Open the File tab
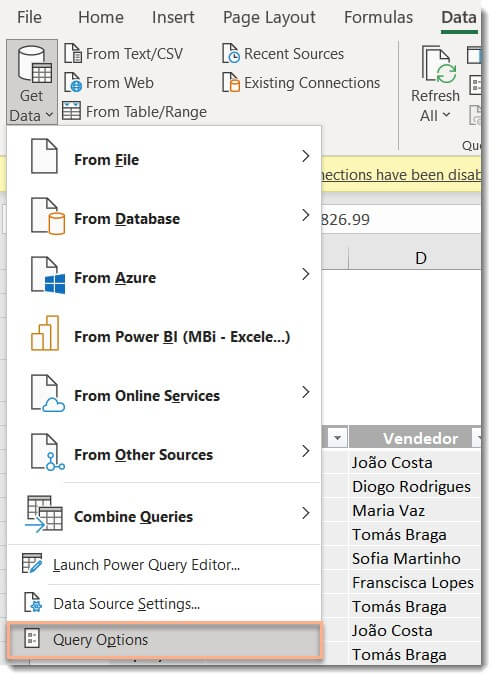496x680 pixels. click(x=29, y=17)
